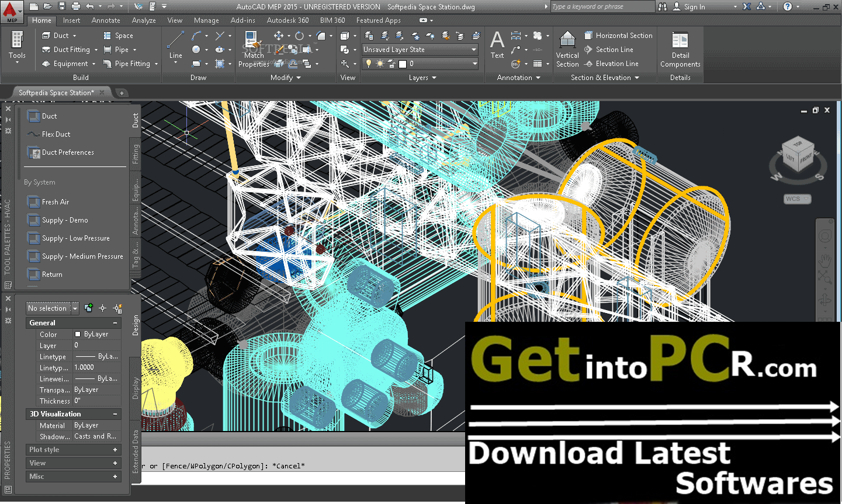Open the Featured Apps ribbon tab
Screen dimensions: 842x504
(x=379, y=20)
